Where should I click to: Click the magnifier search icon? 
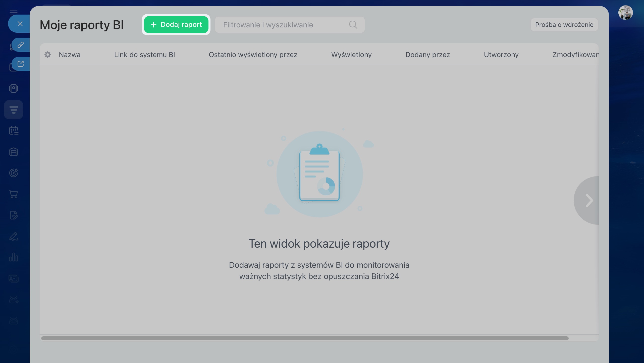(x=353, y=25)
